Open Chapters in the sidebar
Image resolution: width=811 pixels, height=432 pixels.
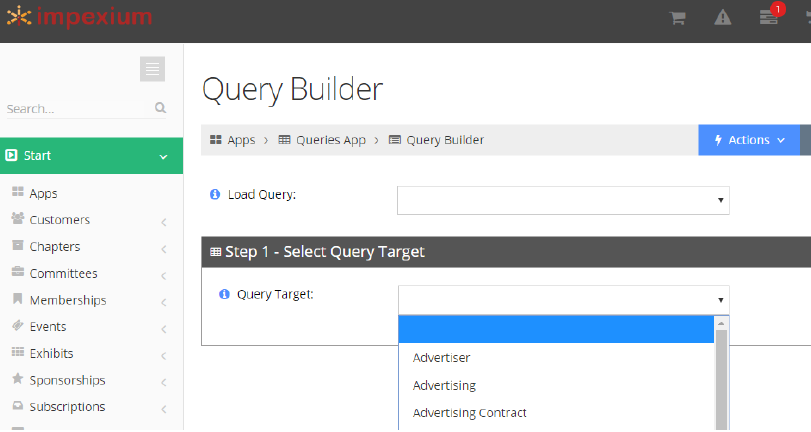(x=55, y=247)
